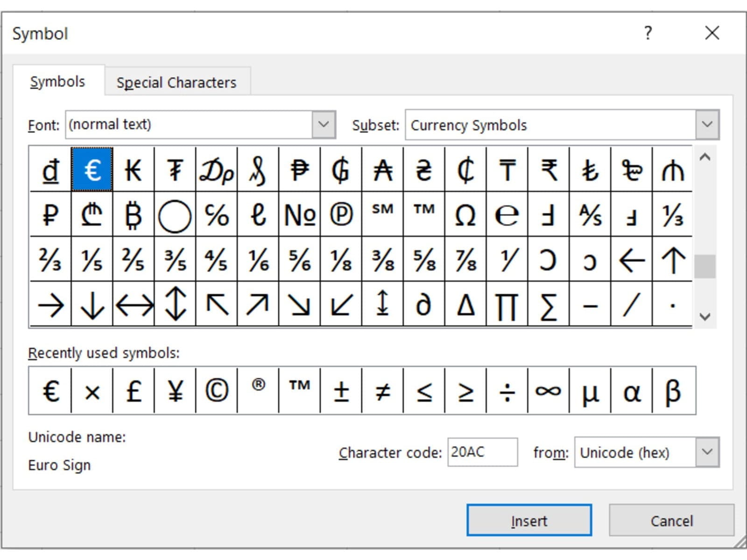Select the Bitcoin symbol in the grid
Viewport: 747px width, 560px height.
click(x=133, y=215)
